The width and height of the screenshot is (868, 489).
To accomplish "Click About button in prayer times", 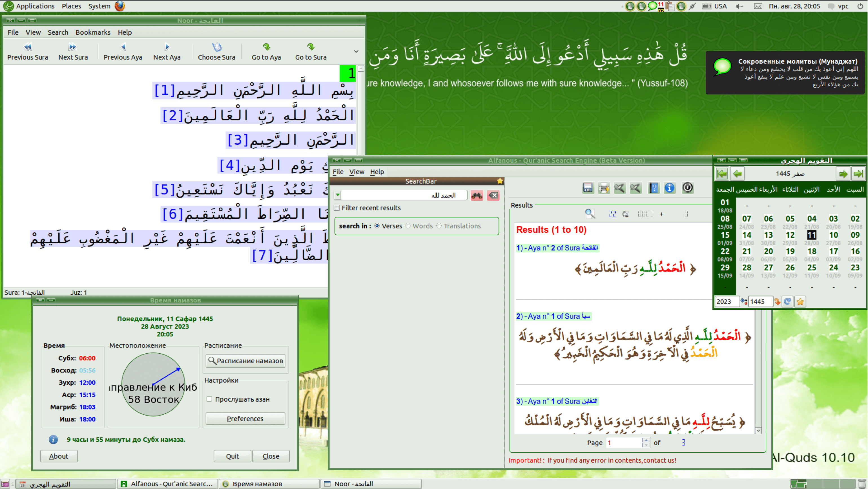I will click(x=59, y=456).
